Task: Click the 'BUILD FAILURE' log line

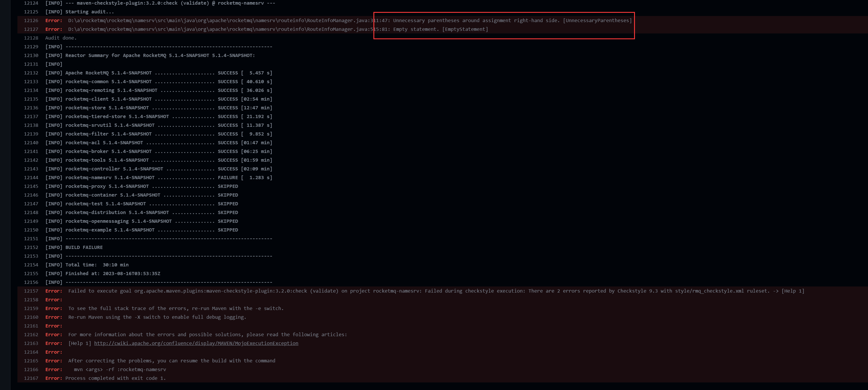Action: 74,247
